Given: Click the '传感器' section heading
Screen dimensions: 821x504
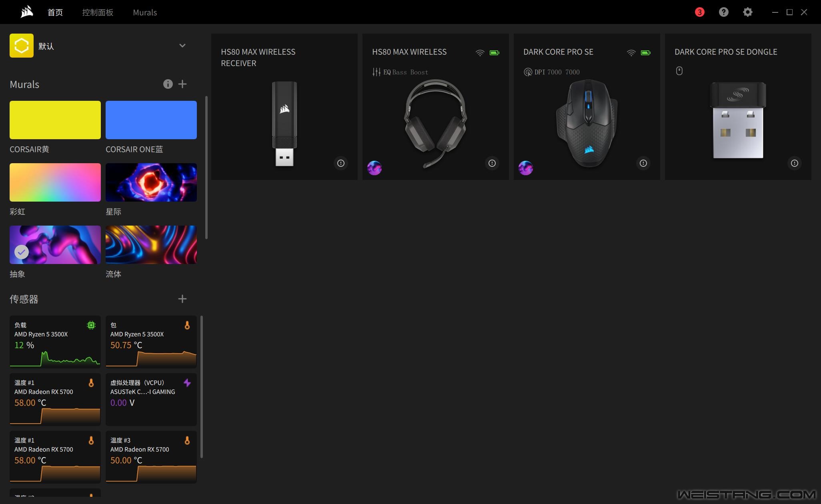Looking at the screenshot, I should 24,299.
